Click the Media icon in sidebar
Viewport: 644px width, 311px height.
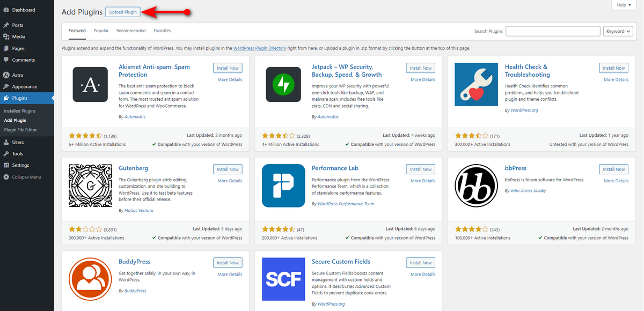pyautogui.click(x=6, y=37)
